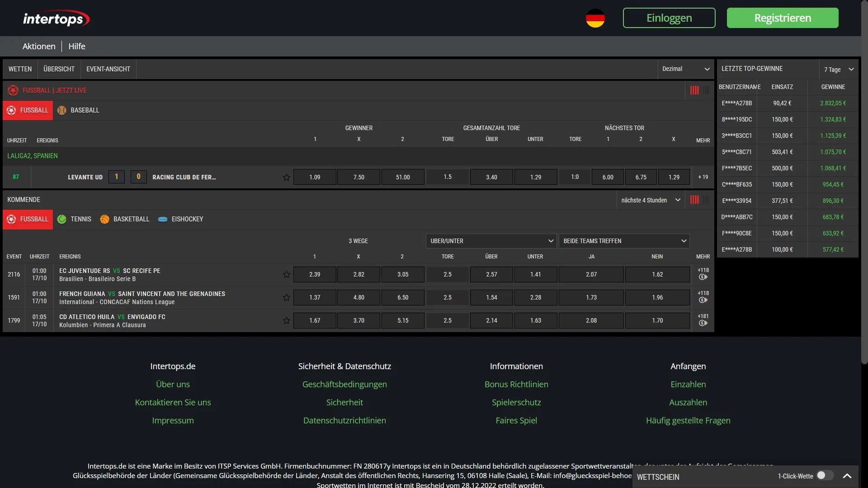The width and height of the screenshot is (868, 488).
Task: Open the Übersicht tab
Action: [x=59, y=69]
